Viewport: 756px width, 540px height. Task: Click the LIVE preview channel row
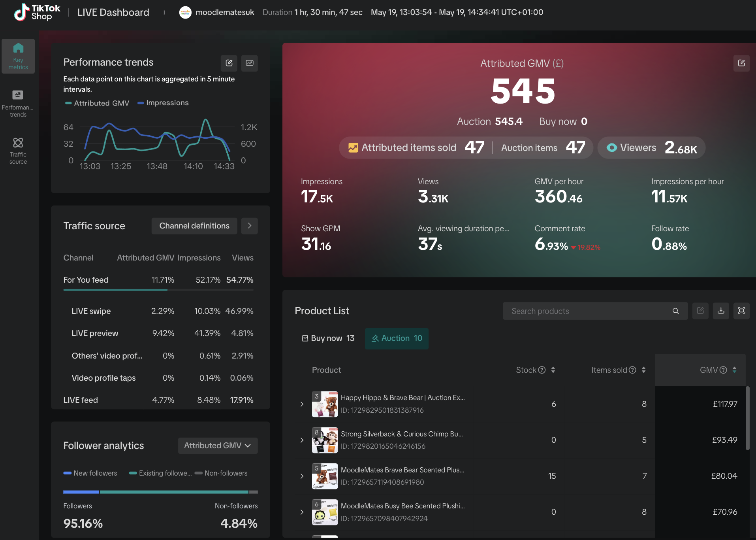158,333
